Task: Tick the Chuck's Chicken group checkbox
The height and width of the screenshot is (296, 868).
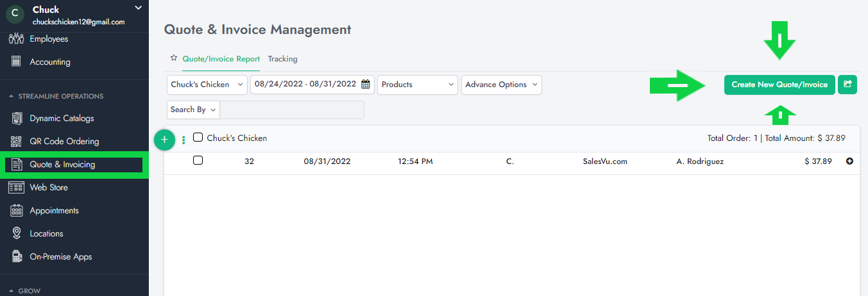Action: point(198,138)
